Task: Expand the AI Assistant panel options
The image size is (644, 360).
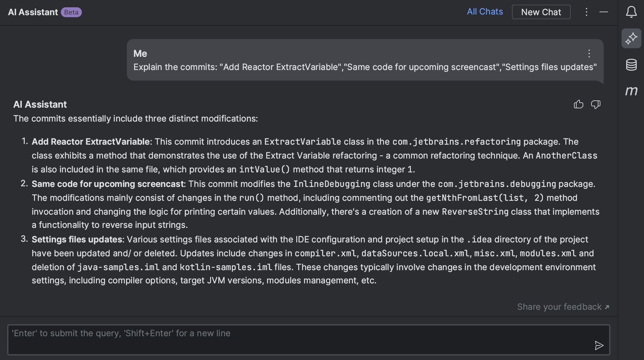Action: click(587, 12)
